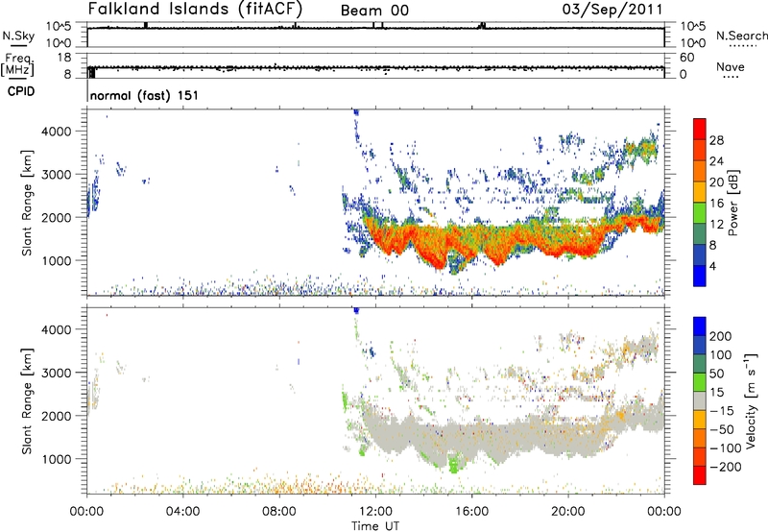
Task: Click the green velocity patch near 15:30 UT
Action: (454, 464)
